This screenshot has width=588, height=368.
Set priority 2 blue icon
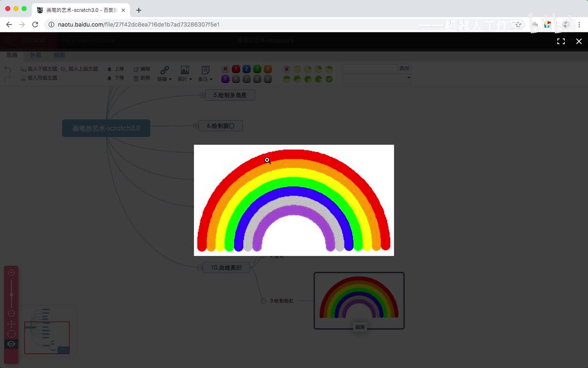(x=246, y=69)
